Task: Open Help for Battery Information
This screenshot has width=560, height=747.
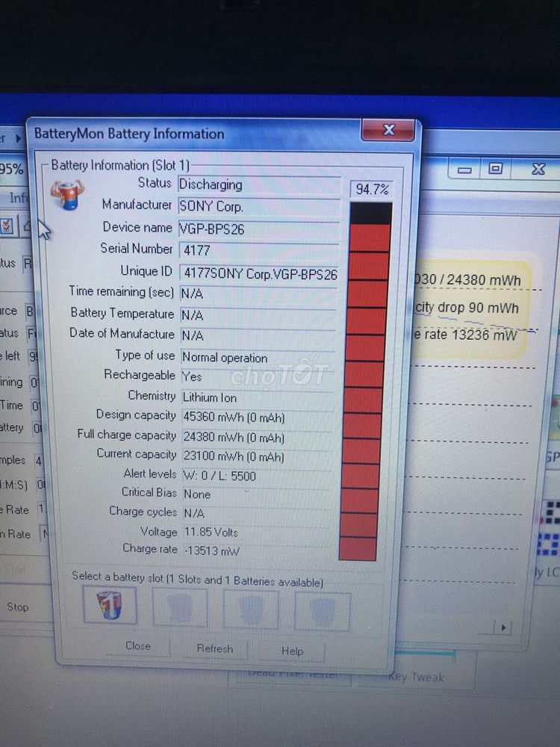Action: (292, 651)
